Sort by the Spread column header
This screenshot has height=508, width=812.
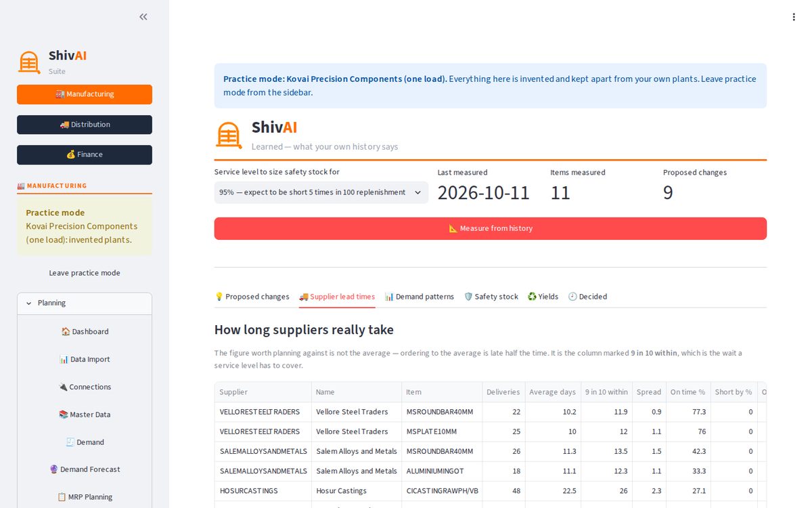coord(649,392)
